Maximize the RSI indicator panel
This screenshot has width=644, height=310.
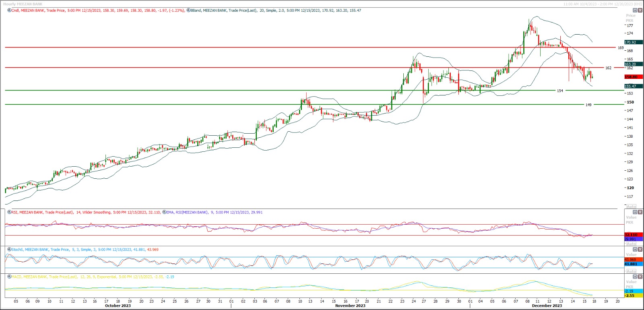pos(635,212)
